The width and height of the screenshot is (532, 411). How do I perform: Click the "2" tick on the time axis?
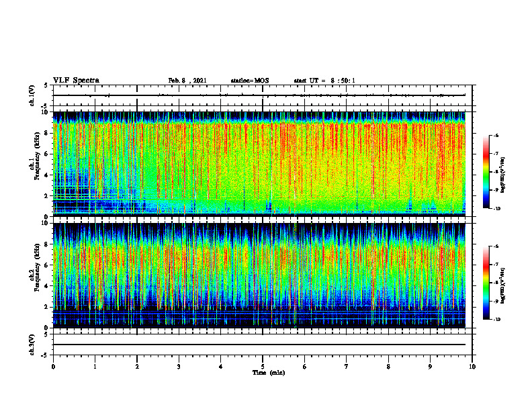pyautogui.click(x=137, y=367)
